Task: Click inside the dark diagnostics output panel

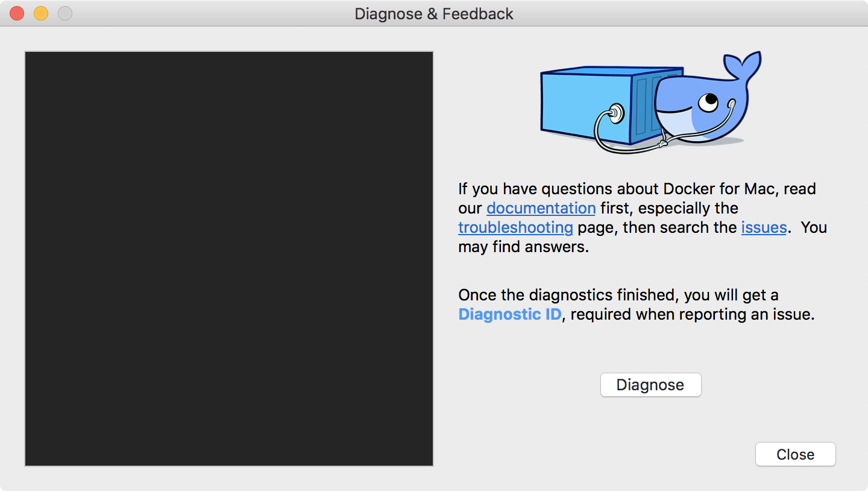Action: (x=229, y=258)
